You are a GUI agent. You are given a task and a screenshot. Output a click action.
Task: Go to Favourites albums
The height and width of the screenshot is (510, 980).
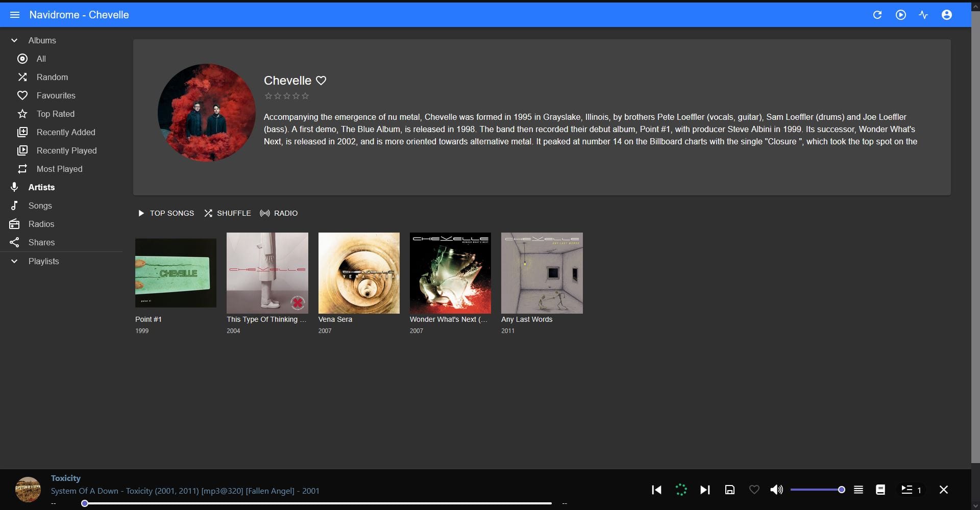pos(61,95)
